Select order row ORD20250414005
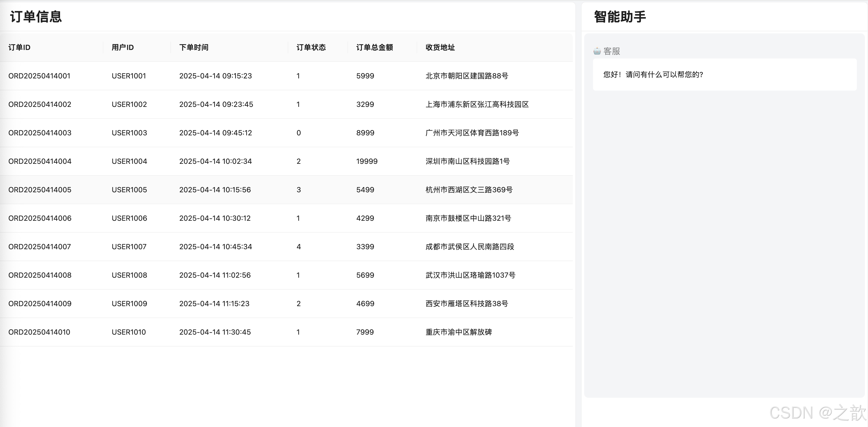The image size is (868, 427). tap(40, 190)
